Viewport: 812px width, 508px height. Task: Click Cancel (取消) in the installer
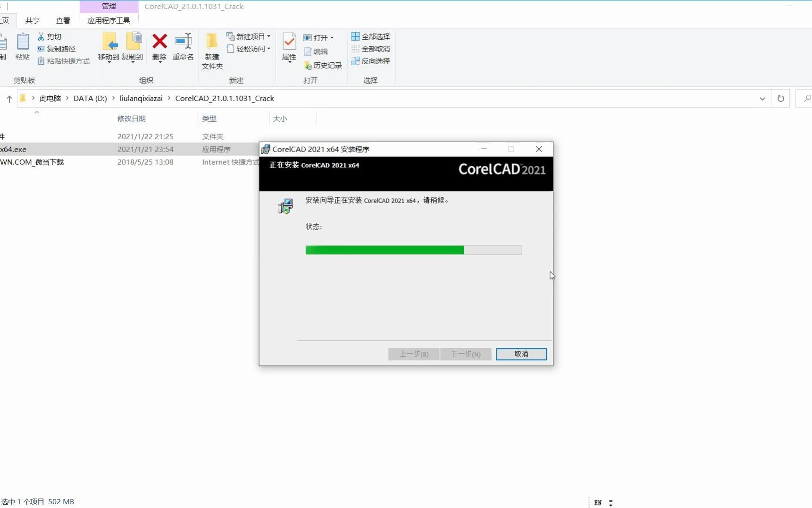pos(521,354)
